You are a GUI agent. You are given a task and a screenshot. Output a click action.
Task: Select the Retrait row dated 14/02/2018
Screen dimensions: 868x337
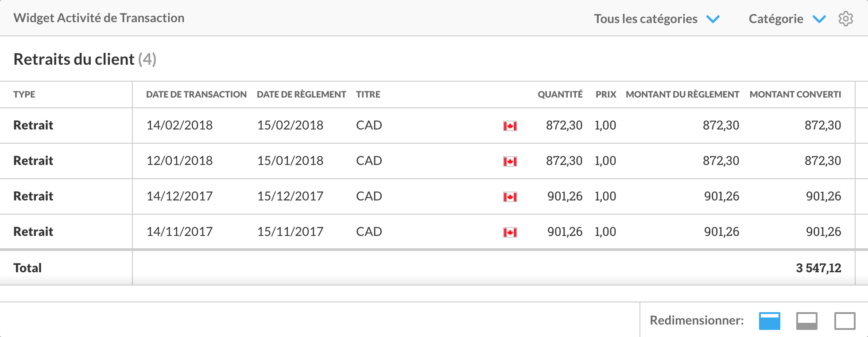pyautogui.click(x=33, y=125)
